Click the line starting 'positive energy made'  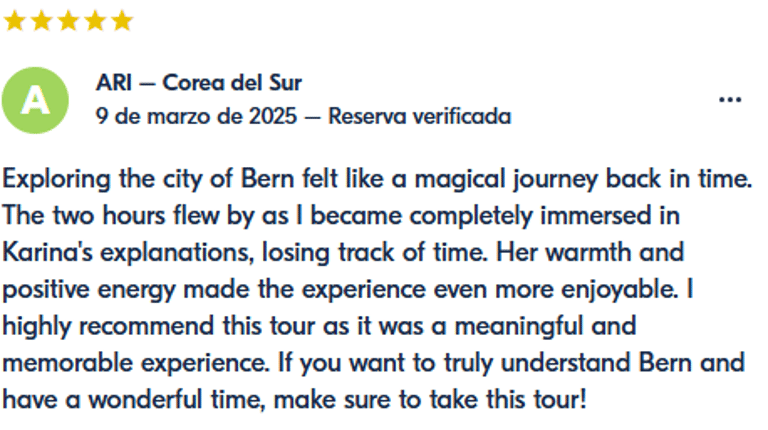pos(348,290)
